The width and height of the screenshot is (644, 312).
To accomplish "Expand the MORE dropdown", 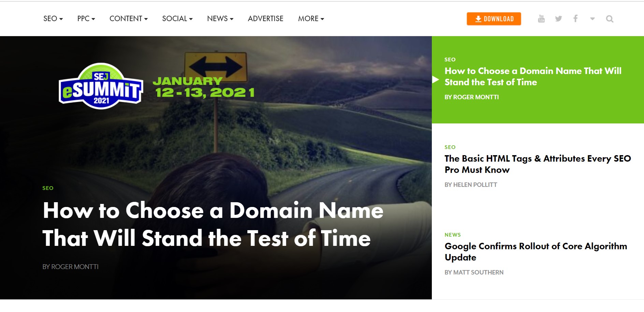I will [310, 19].
